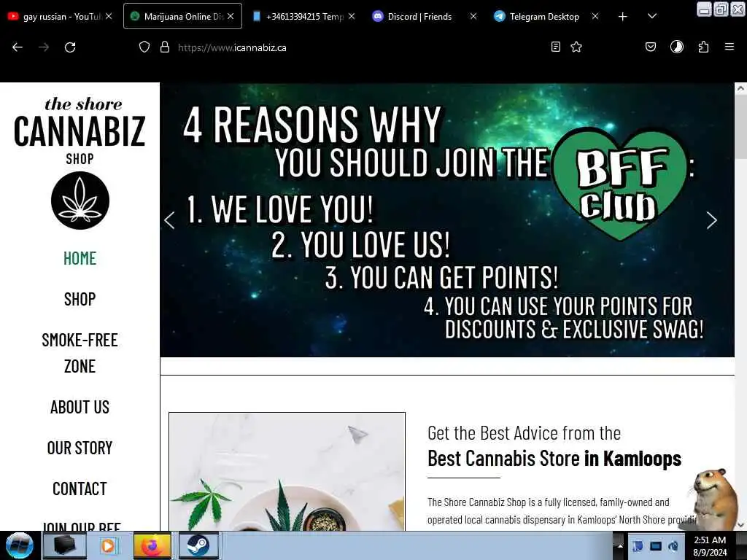The image size is (747, 560).
Task: Go to SMOKE-FREE ZONE page
Action: coord(80,353)
